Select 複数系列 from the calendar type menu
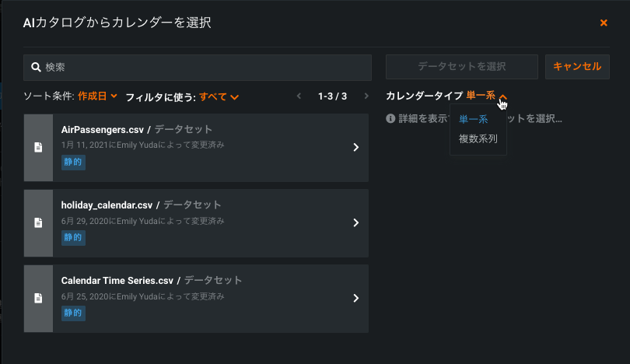The image size is (630, 364). click(478, 139)
